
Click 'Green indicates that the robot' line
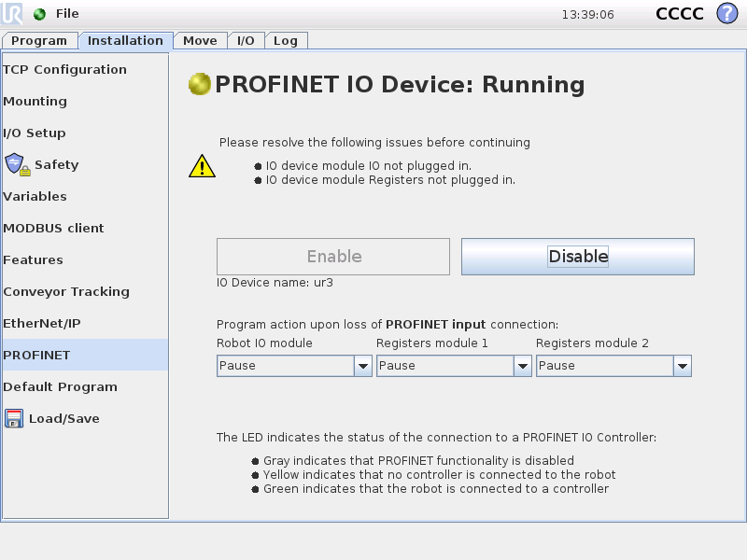pyautogui.click(x=436, y=488)
